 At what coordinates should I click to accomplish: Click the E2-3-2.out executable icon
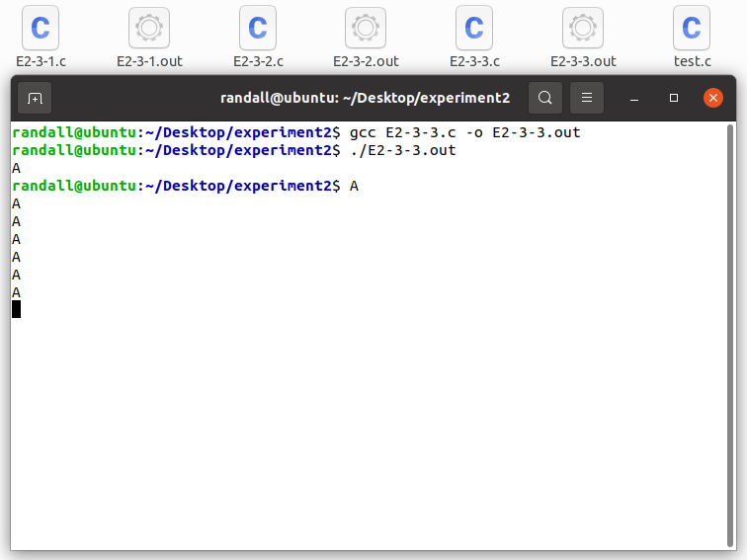pyautogui.click(x=366, y=29)
